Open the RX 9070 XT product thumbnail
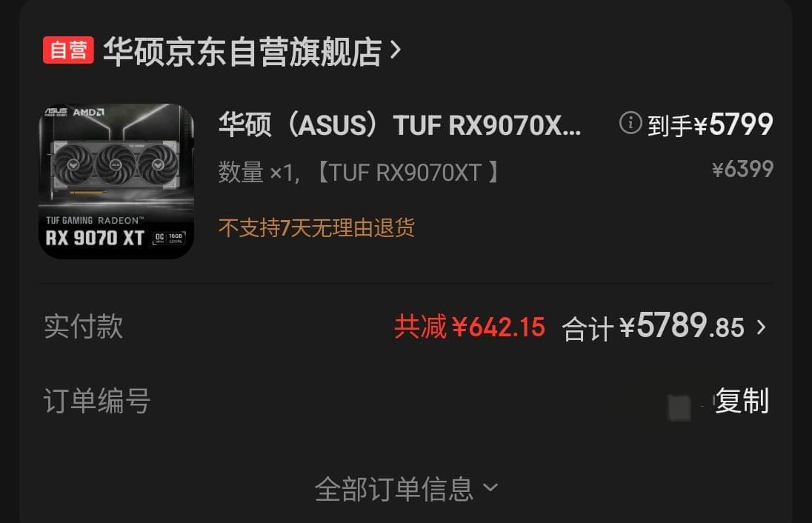 click(x=116, y=181)
